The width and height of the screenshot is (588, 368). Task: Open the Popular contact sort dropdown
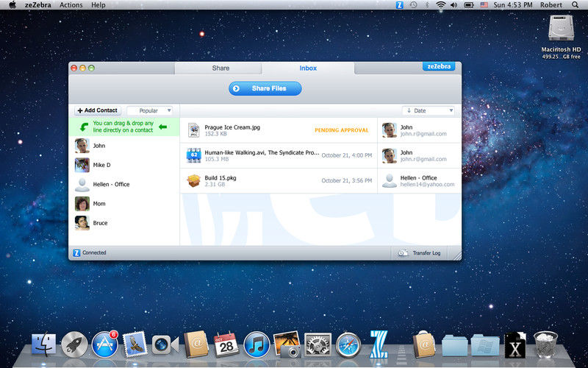point(150,110)
